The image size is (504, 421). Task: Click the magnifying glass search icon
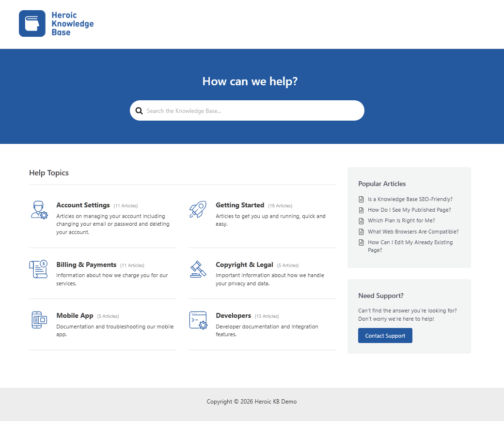139,111
